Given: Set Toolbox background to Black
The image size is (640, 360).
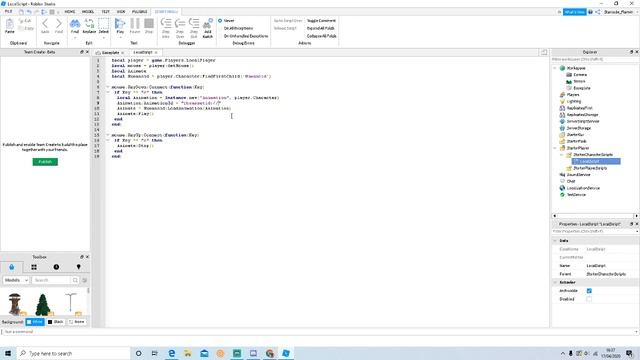Looking at the screenshot, I should point(55,322).
